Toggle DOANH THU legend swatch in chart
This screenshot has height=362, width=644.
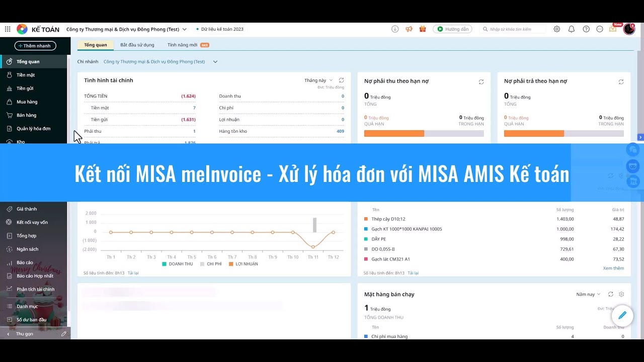point(165,264)
